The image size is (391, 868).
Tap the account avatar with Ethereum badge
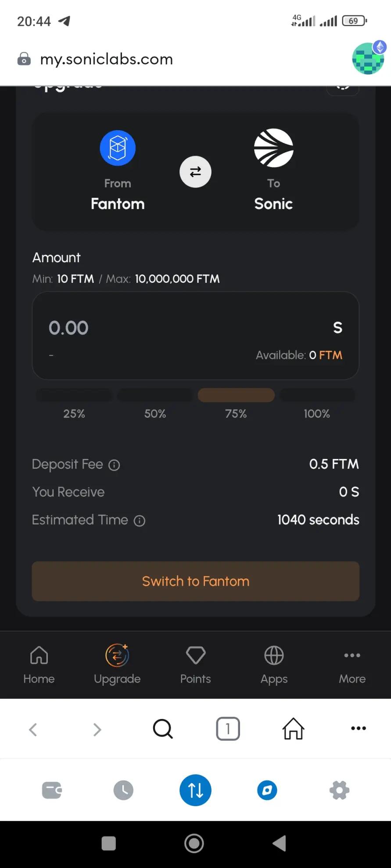tap(369, 58)
